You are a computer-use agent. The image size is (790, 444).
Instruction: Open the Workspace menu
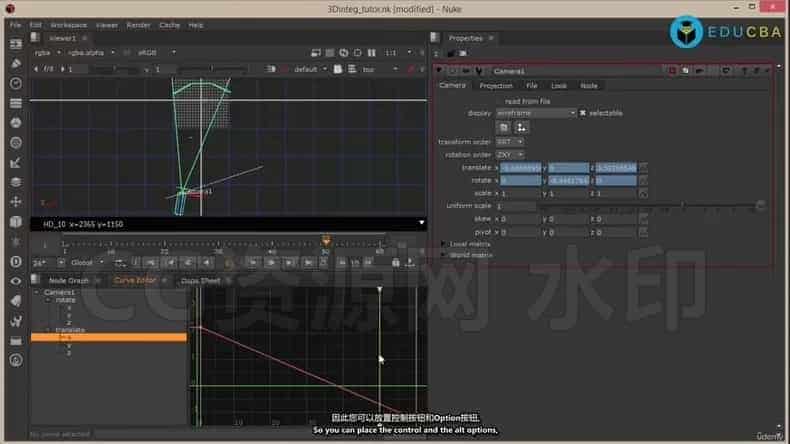pyautogui.click(x=68, y=25)
